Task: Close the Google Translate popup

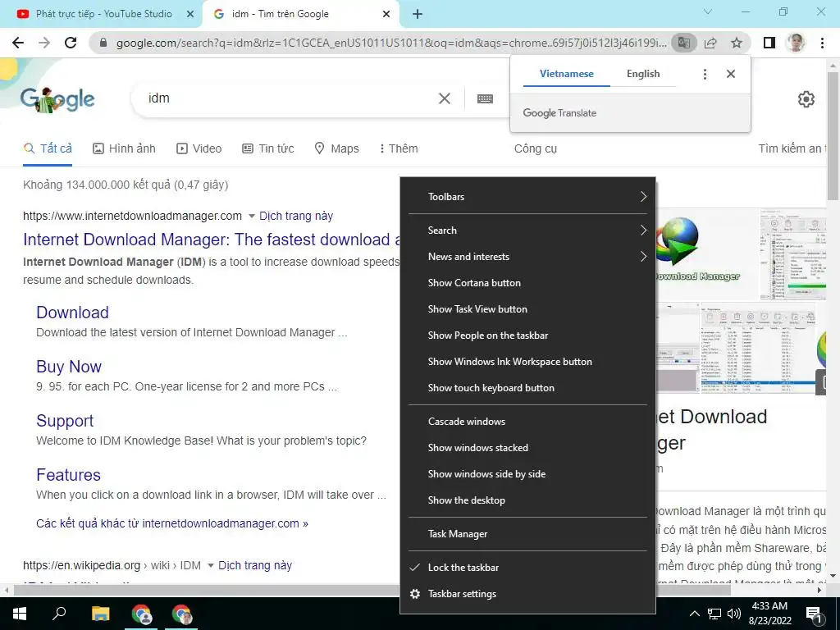Action: click(731, 74)
